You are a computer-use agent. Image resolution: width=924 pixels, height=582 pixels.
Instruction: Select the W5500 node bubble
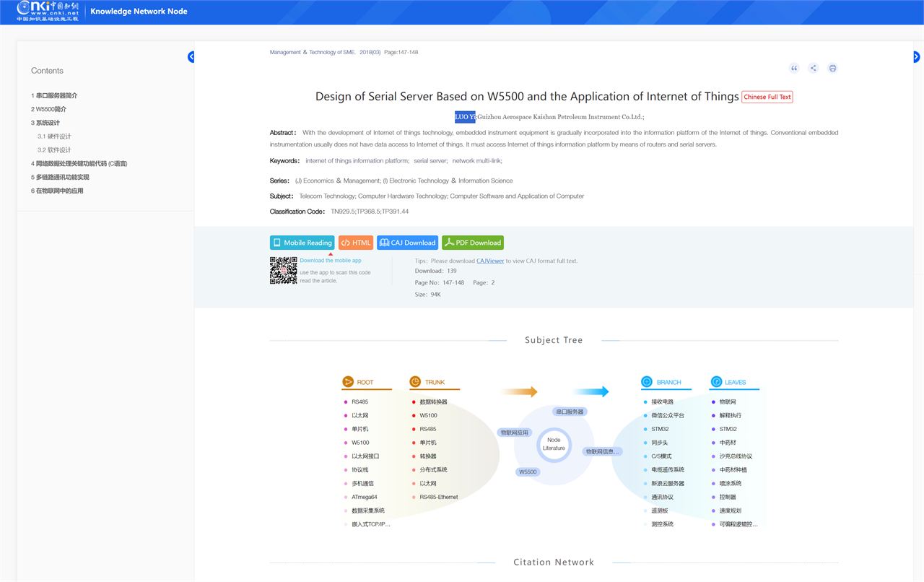pos(528,472)
